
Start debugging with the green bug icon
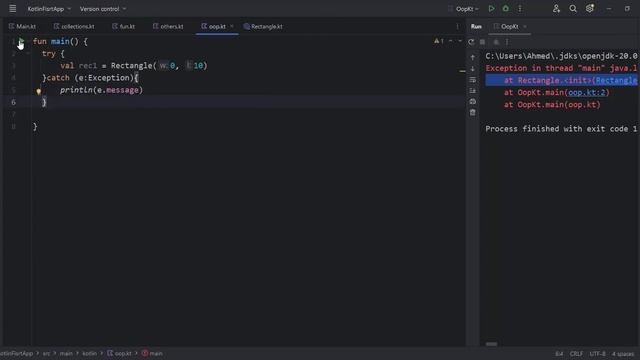tap(506, 9)
